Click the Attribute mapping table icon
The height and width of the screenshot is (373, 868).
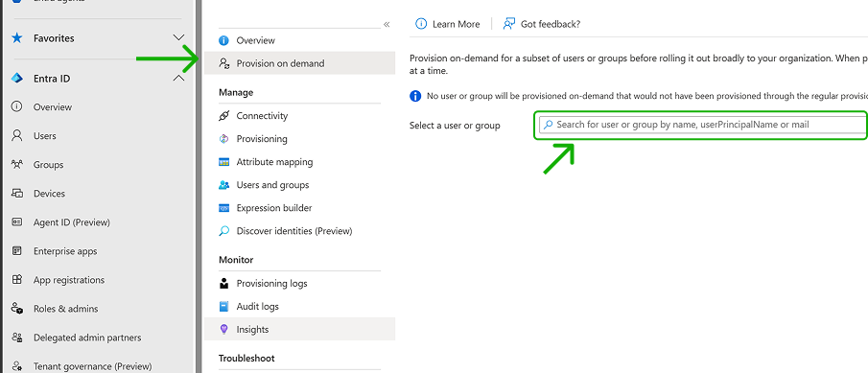click(x=223, y=162)
